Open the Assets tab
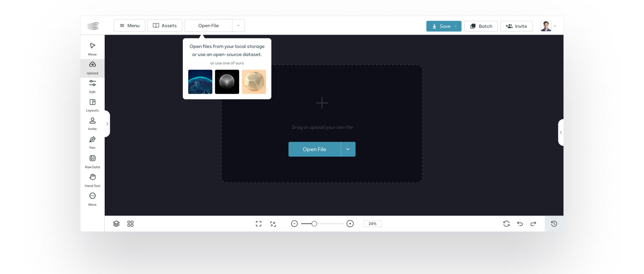The width and height of the screenshot is (644, 274). click(165, 25)
